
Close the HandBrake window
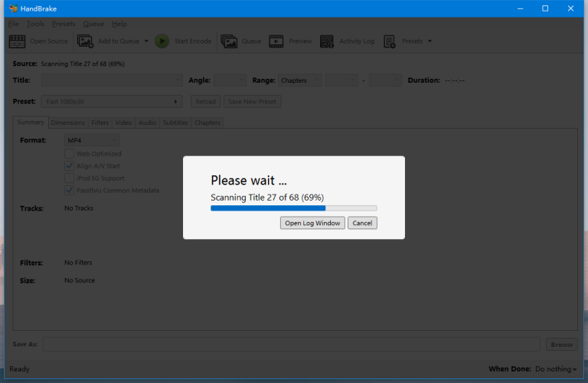[570, 8]
